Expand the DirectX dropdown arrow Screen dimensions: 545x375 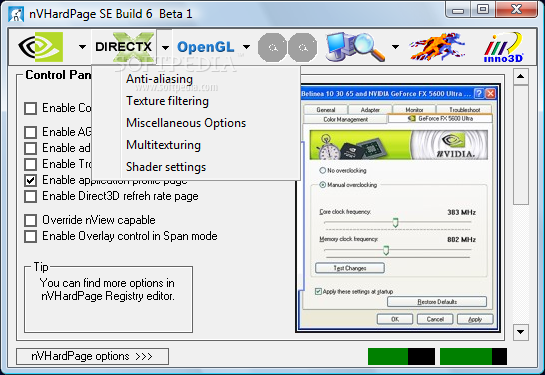(x=165, y=47)
